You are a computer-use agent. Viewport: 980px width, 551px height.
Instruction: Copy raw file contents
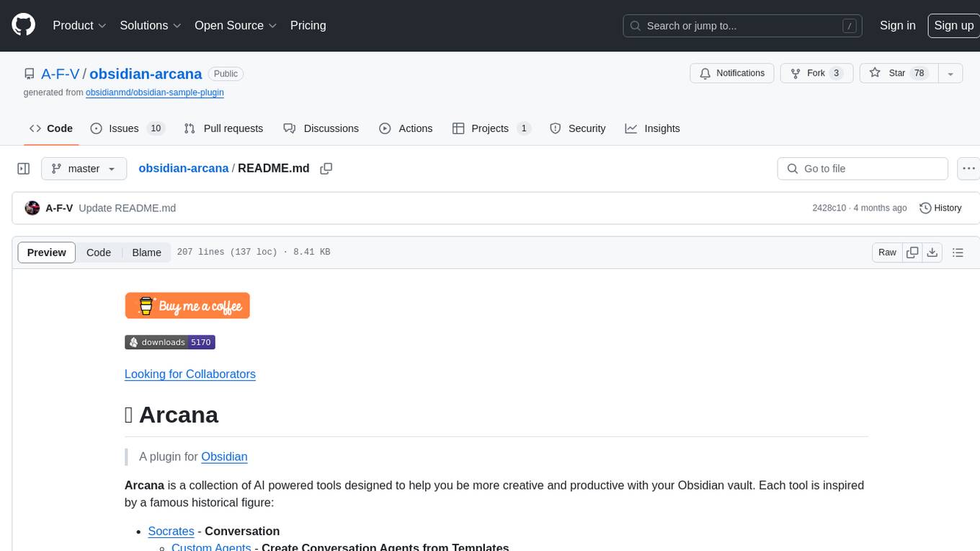coord(912,252)
